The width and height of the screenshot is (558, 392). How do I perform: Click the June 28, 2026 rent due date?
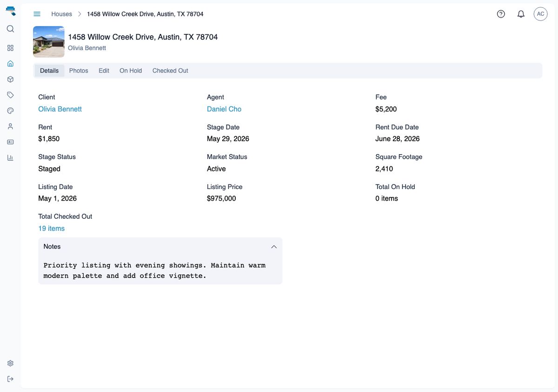click(x=398, y=139)
